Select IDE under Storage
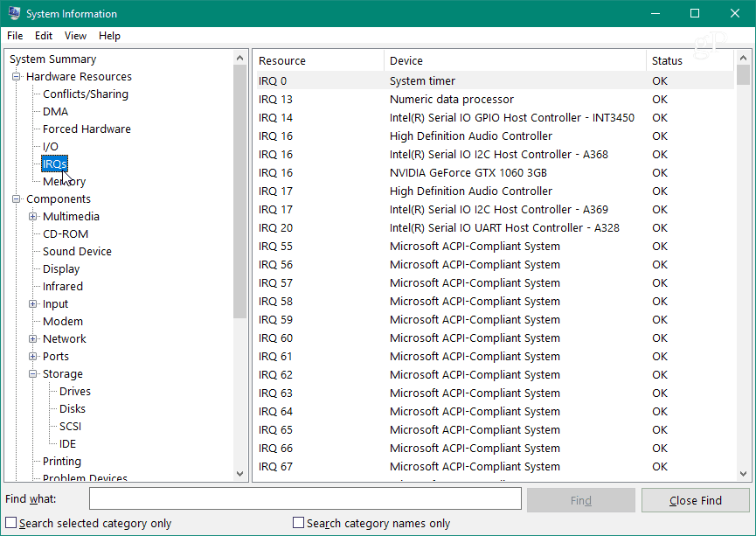Image resolution: width=756 pixels, height=536 pixels. (67, 444)
